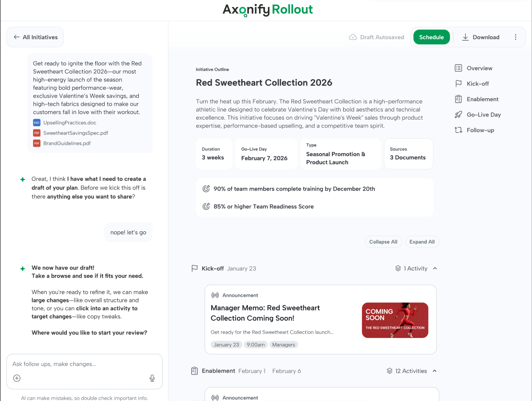Collapse the Kick-off section via its chevron

pos(434,268)
